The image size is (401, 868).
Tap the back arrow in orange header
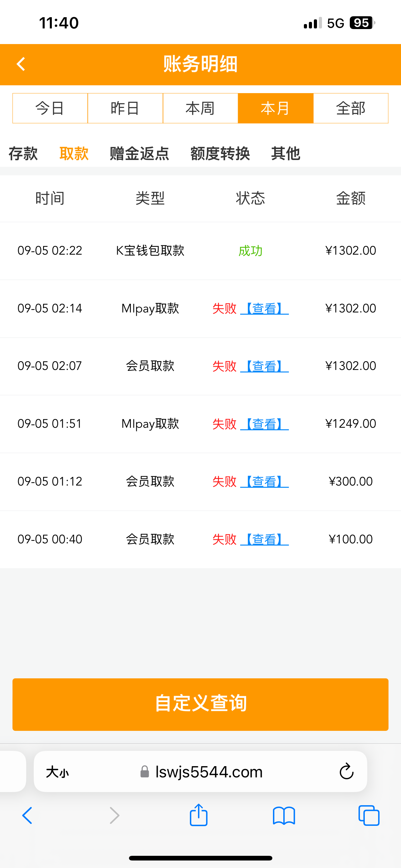pos(21,64)
